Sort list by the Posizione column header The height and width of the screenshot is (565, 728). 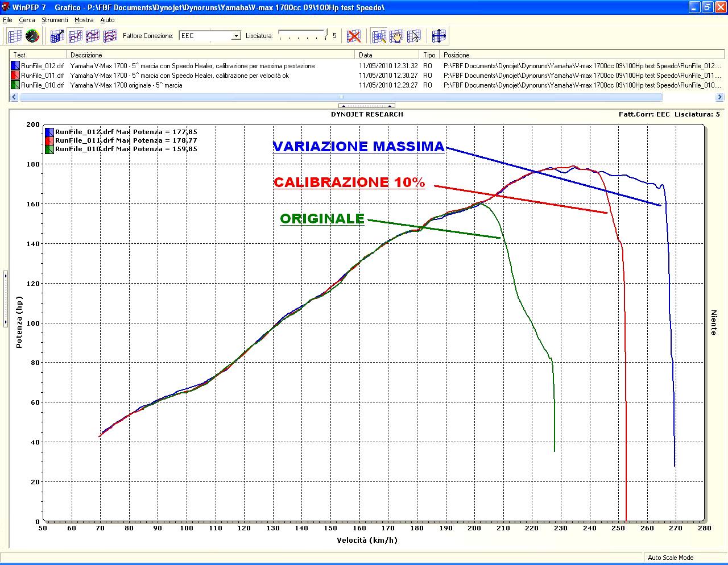coord(582,55)
